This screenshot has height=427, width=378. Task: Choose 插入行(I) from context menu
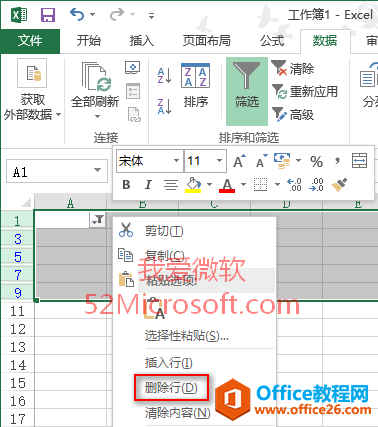point(195,363)
